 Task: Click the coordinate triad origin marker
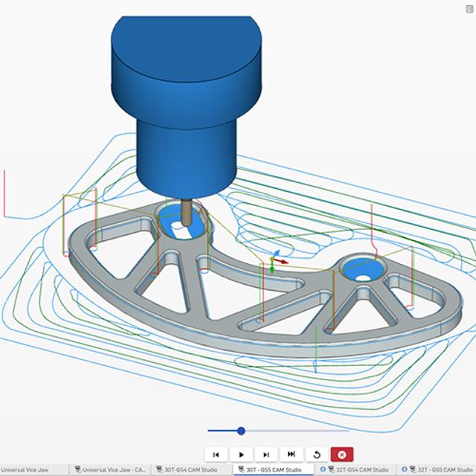(272, 261)
